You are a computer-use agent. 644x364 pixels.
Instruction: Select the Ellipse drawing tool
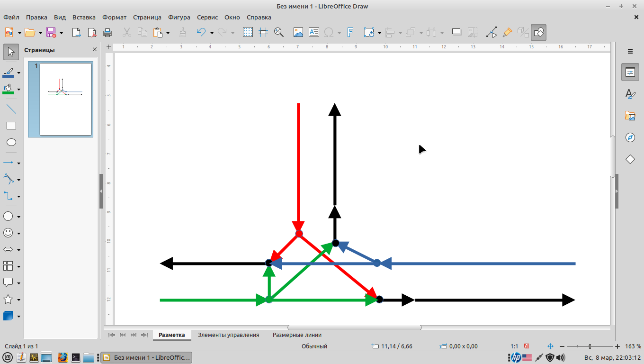tap(11, 142)
